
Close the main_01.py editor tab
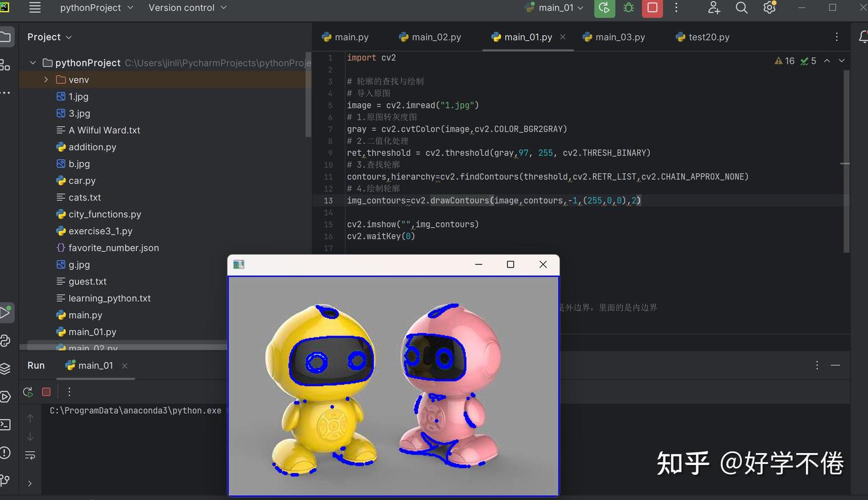563,37
